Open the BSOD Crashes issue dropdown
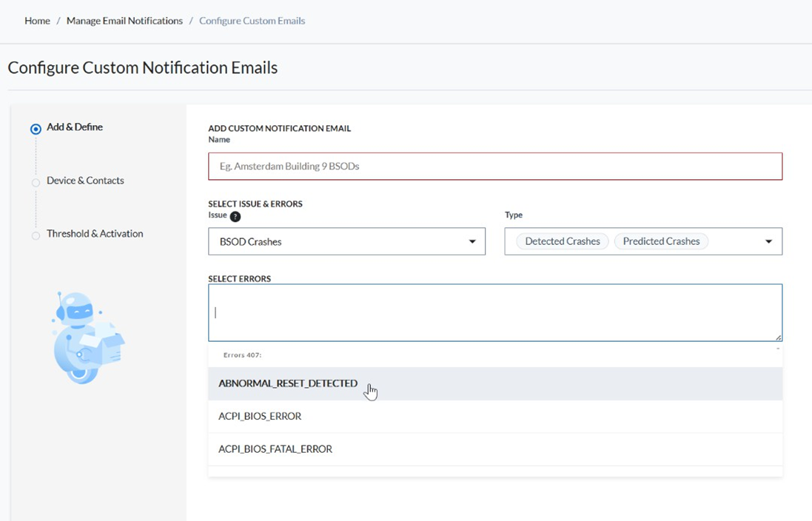Viewport: 812px width, 521px height. [346, 242]
